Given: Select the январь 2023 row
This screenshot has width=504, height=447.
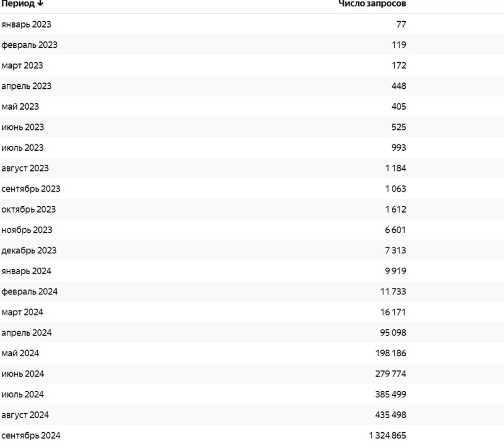Looking at the screenshot, I should 26,24.
